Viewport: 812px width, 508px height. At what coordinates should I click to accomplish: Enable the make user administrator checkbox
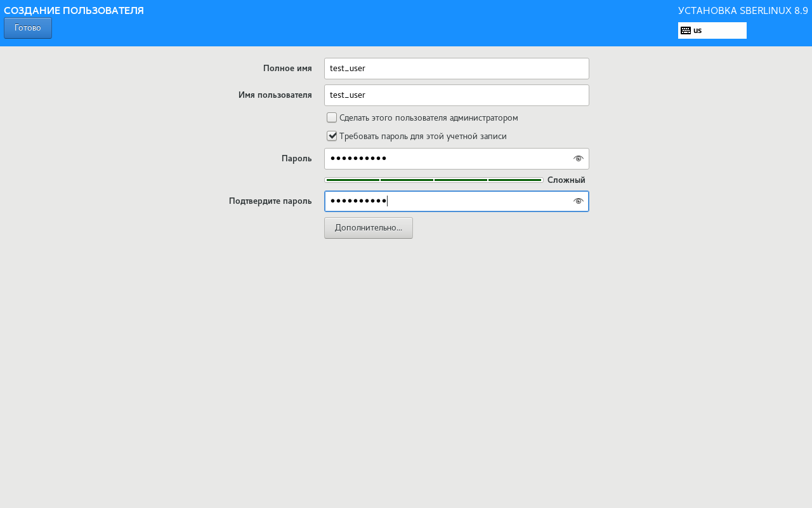pyautogui.click(x=332, y=117)
